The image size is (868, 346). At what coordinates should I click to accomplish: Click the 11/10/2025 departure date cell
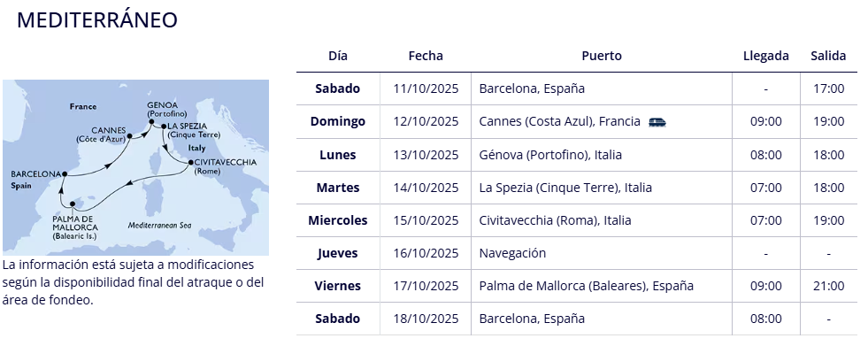(426, 88)
